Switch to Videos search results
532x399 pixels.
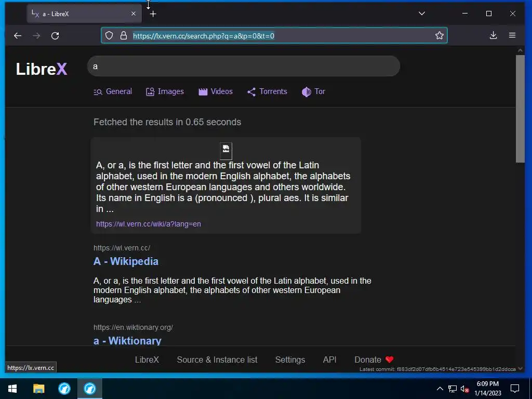coord(216,91)
